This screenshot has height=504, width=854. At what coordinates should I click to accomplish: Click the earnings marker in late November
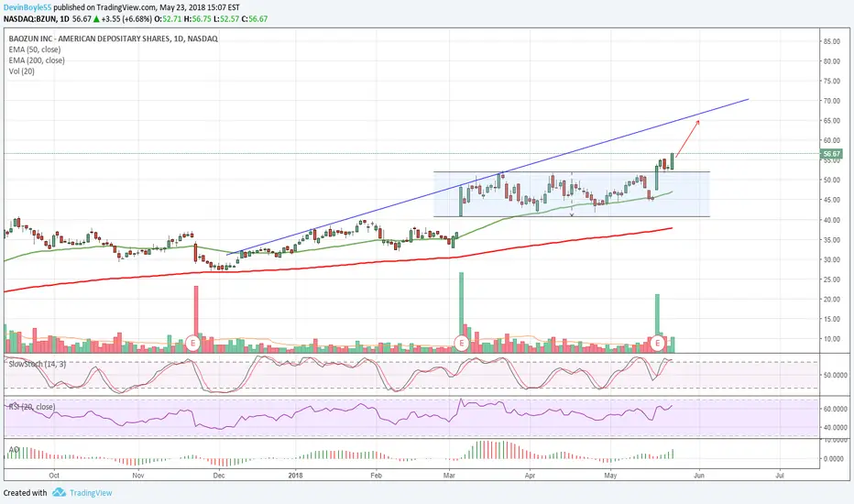(x=192, y=343)
